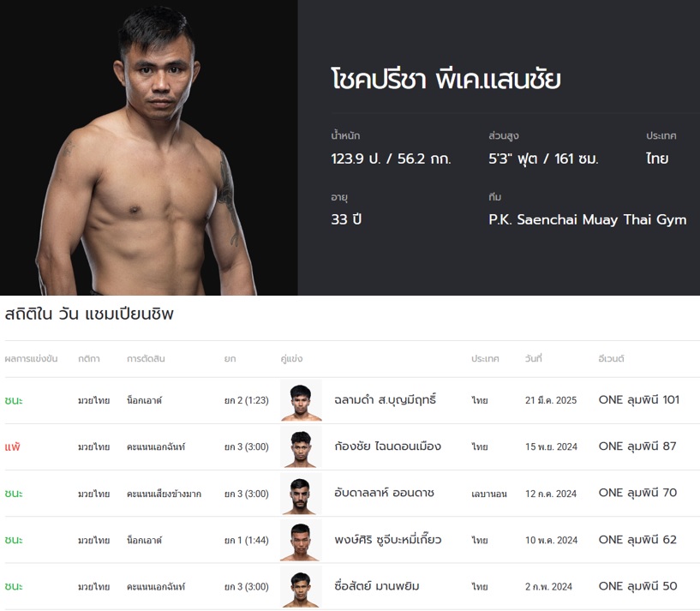The width and height of the screenshot is (700, 611).
Task: Select พงษ์ศิริ ซูจีบะหมี่เกี๊ยว fighter photo
Action: (x=301, y=540)
